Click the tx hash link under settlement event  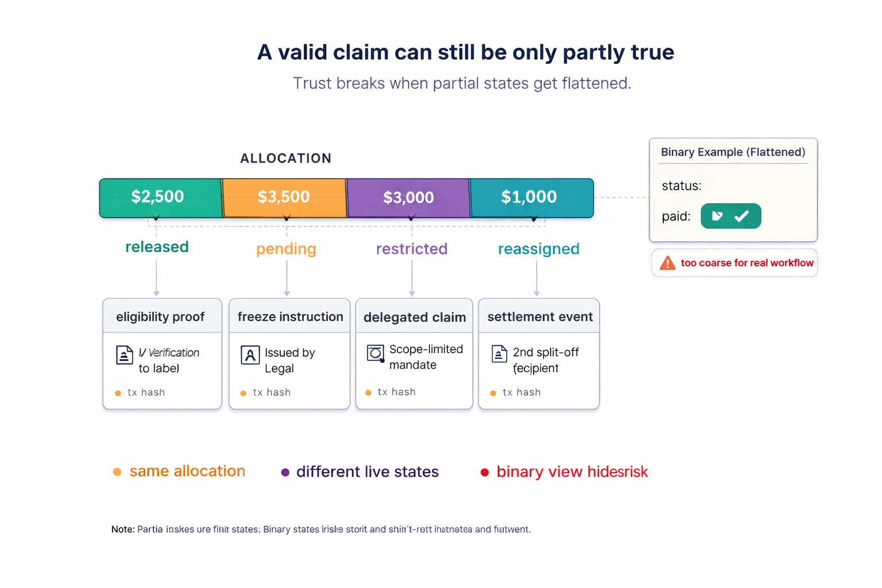click(521, 392)
